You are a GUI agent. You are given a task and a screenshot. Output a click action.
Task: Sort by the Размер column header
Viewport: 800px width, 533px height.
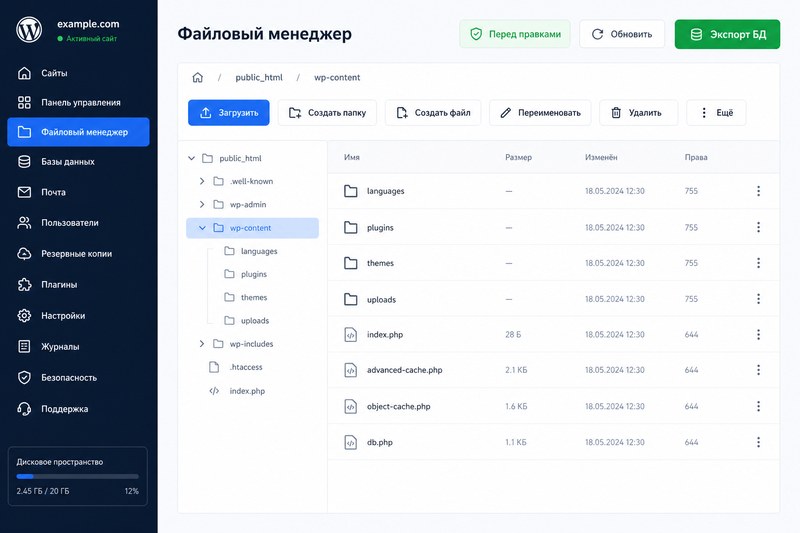pos(518,157)
